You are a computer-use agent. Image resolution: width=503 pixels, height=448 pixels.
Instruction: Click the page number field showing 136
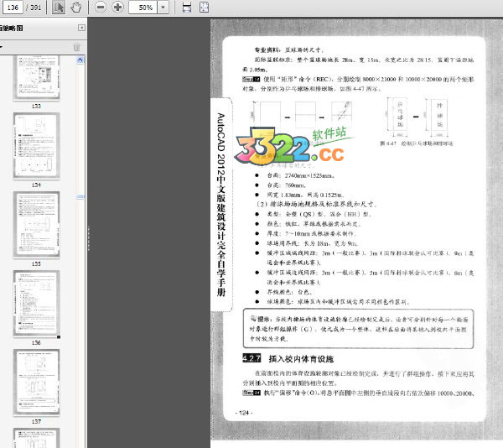coord(13,7)
